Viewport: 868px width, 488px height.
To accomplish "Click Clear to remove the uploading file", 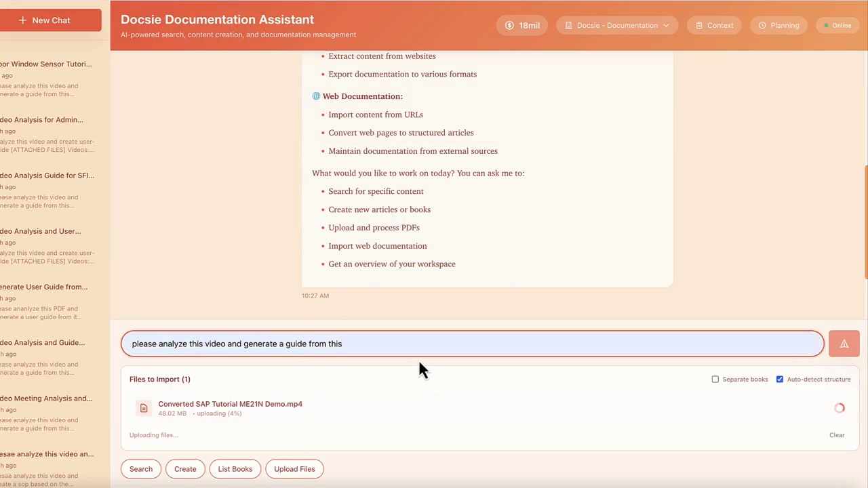I will click(x=837, y=434).
